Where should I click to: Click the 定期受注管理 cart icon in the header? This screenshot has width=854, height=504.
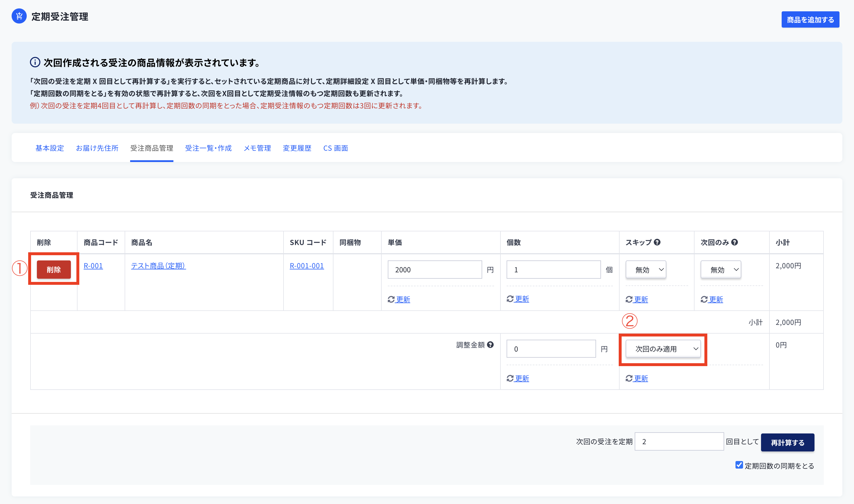point(19,16)
